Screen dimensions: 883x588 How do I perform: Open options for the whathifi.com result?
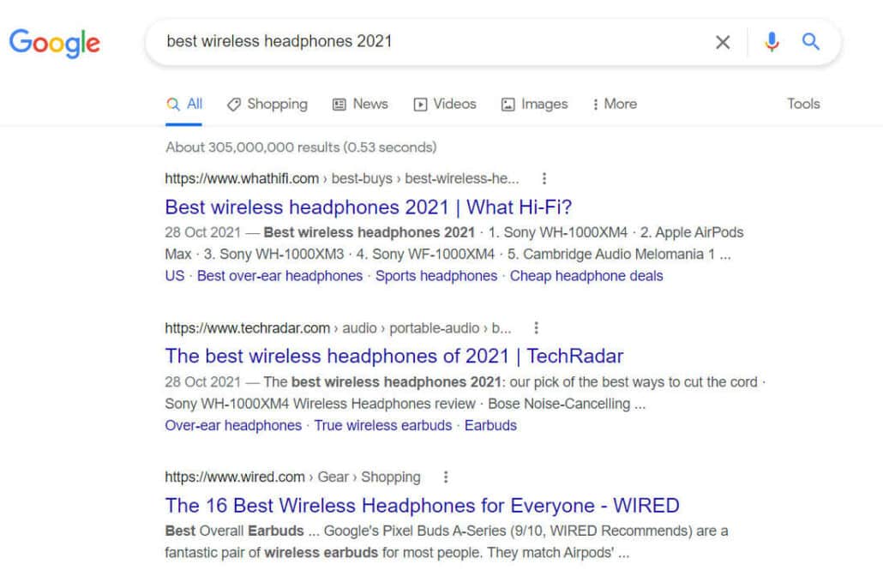544,178
